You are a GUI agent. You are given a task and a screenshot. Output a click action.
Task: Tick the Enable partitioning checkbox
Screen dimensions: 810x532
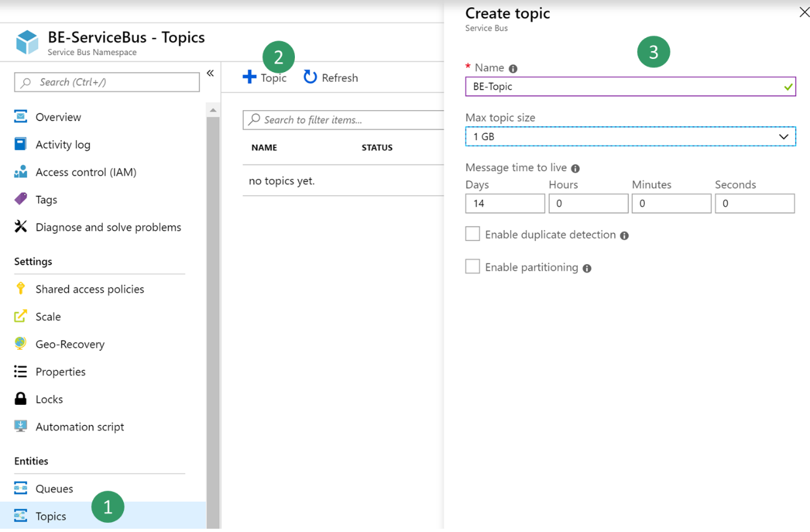[x=473, y=267]
